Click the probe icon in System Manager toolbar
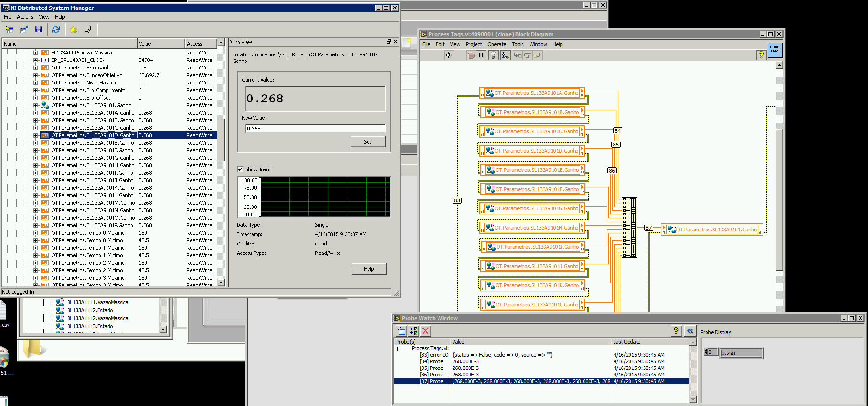The image size is (868, 406). 88,30
